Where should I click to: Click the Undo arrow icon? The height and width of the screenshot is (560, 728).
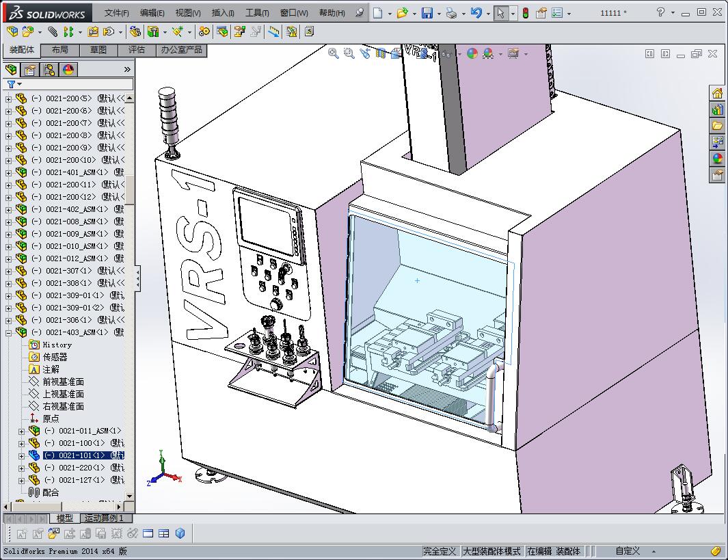pos(476,13)
